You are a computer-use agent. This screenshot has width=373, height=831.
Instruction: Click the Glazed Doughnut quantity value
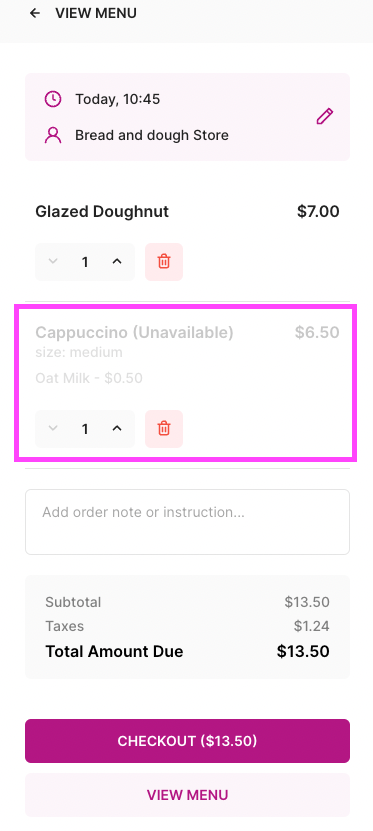click(x=85, y=262)
